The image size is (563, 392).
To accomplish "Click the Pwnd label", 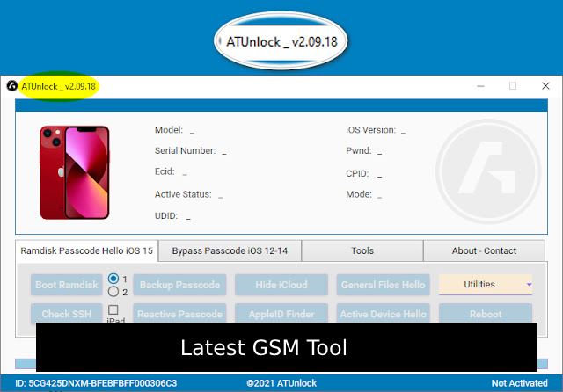I will [x=359, y=150].
